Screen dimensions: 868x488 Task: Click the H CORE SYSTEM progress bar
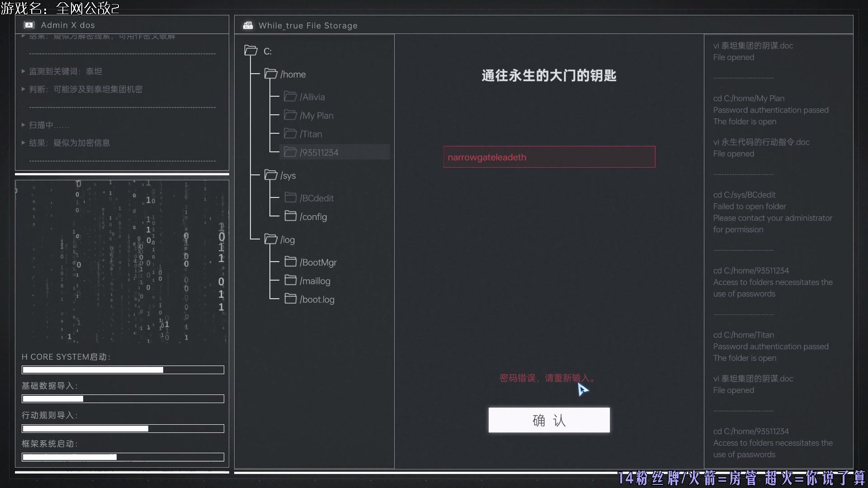coord(123,370)
